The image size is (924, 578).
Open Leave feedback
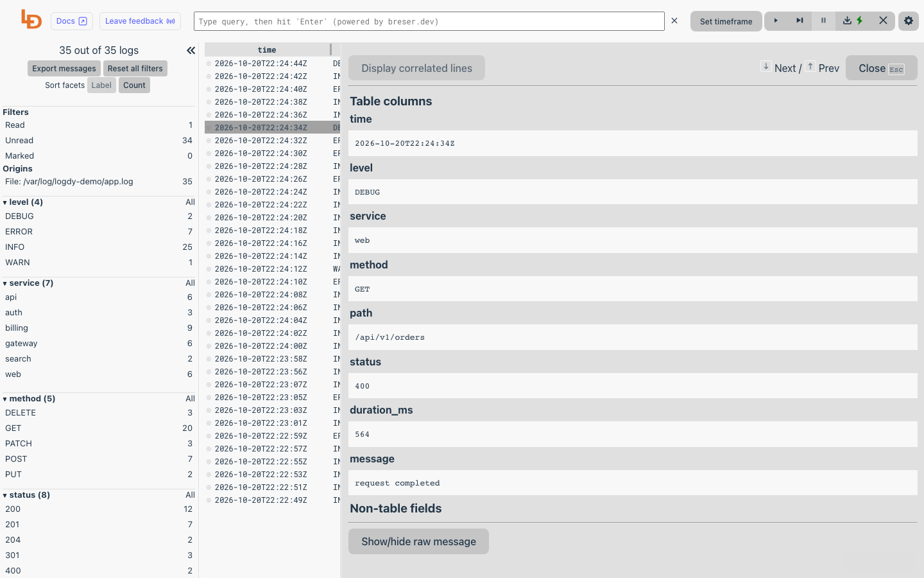click(140, 21)
